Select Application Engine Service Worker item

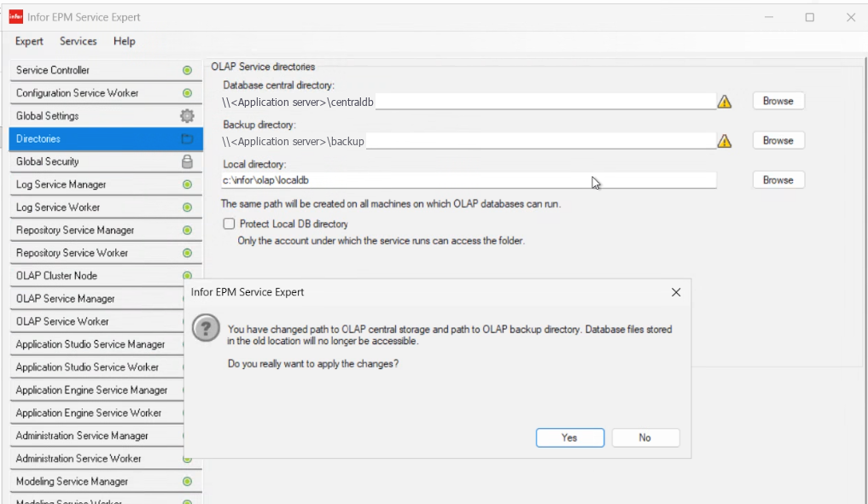[97, 413]
